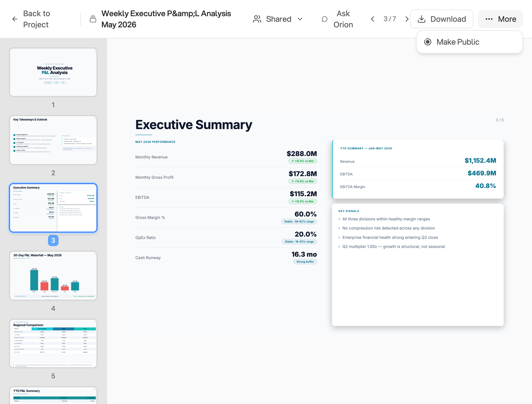Click the $115.2M EBITDA value

coord(303,194)
